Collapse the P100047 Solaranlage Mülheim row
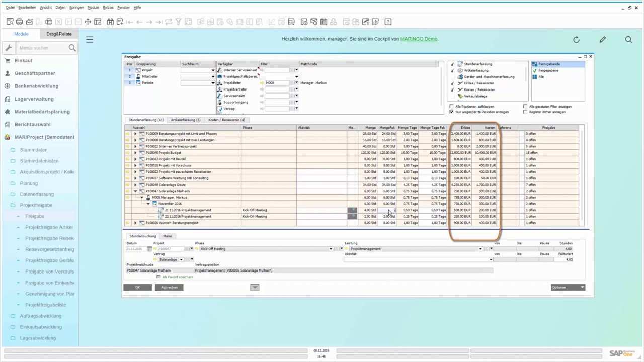644x362 pixels. [135, 191]
